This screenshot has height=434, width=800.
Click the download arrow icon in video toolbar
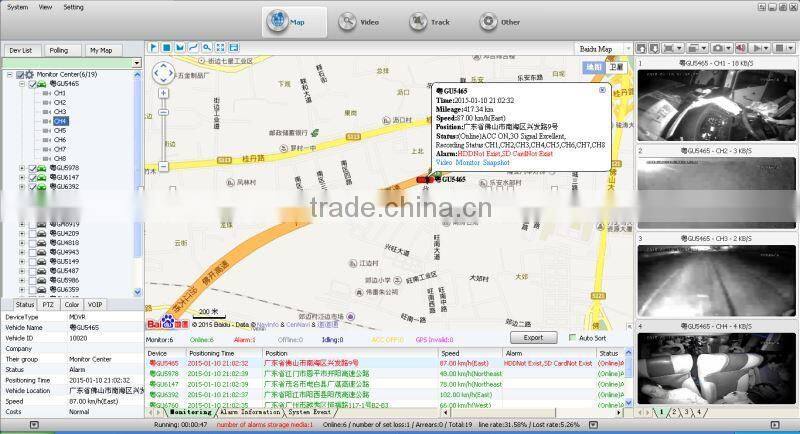coord(654,48)
